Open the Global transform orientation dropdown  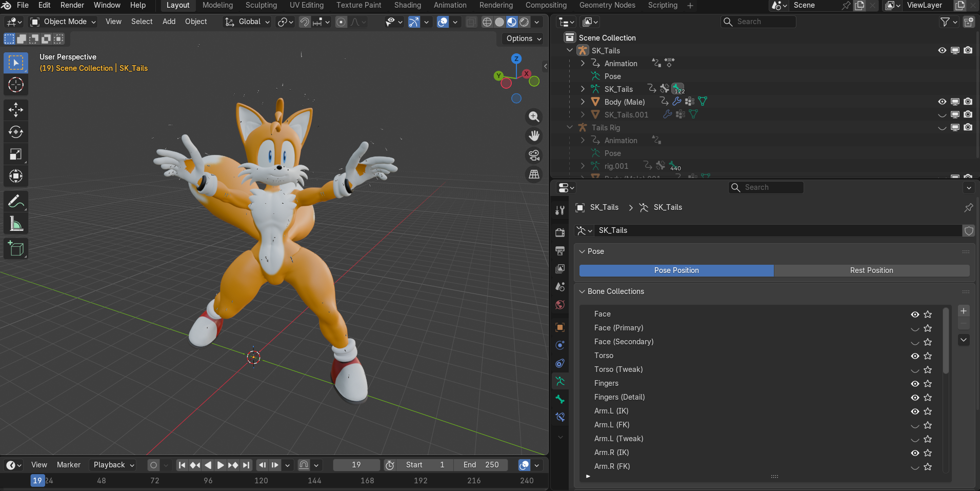[247, 22]
